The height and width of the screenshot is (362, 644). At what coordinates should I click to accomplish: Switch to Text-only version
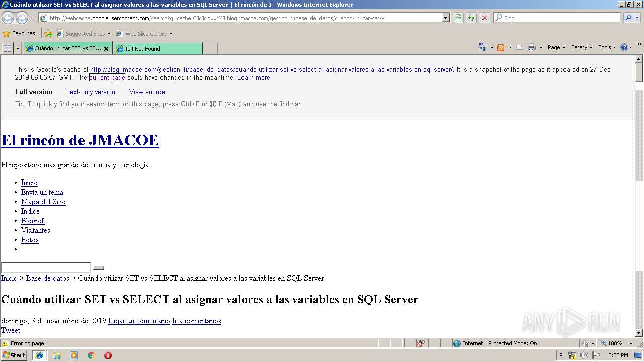point(91,92)
